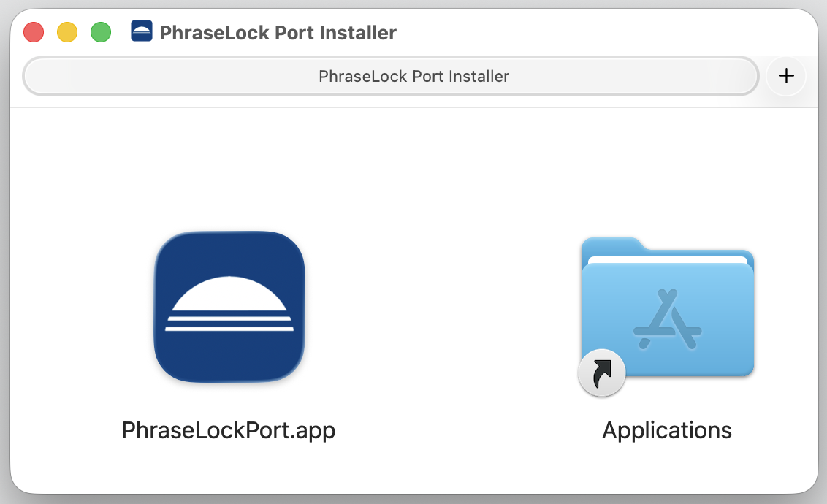This screenshot has height=504, width=827.
Task: Click the PhraseLock proxy icon in title bar
Action: click(142, 31)
